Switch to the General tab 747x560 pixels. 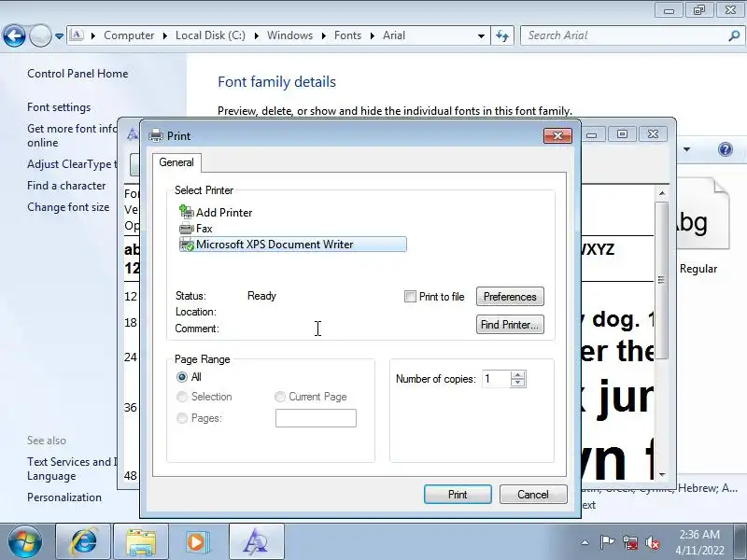pyautogui.click(x=176, y=162)
